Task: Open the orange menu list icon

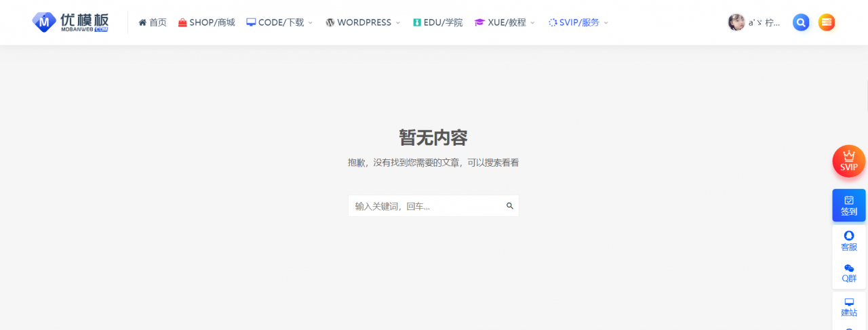Action: pyautogui.click(x=826, y=22)
